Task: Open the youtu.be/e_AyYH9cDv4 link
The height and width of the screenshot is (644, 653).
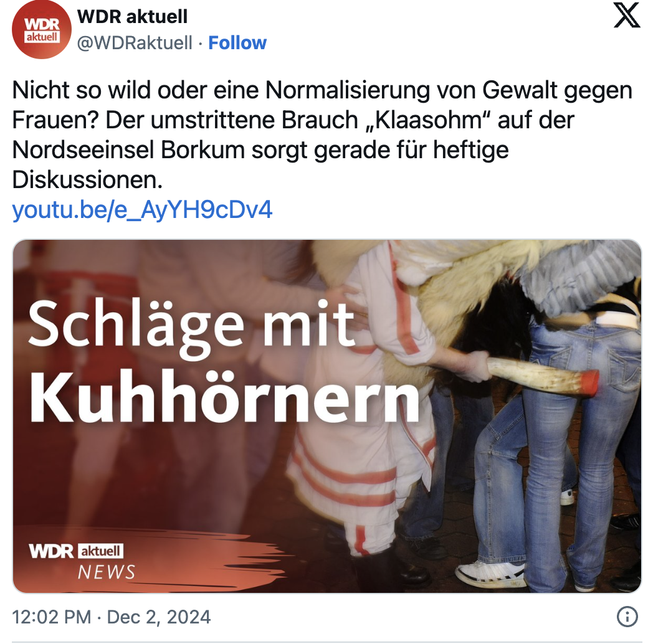Action: coord(142,209)
